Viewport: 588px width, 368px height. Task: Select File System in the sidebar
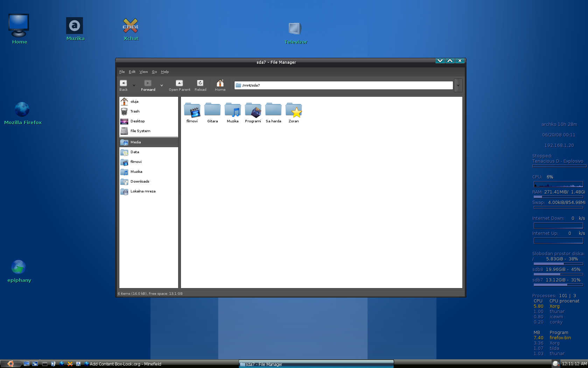[149, 131]
